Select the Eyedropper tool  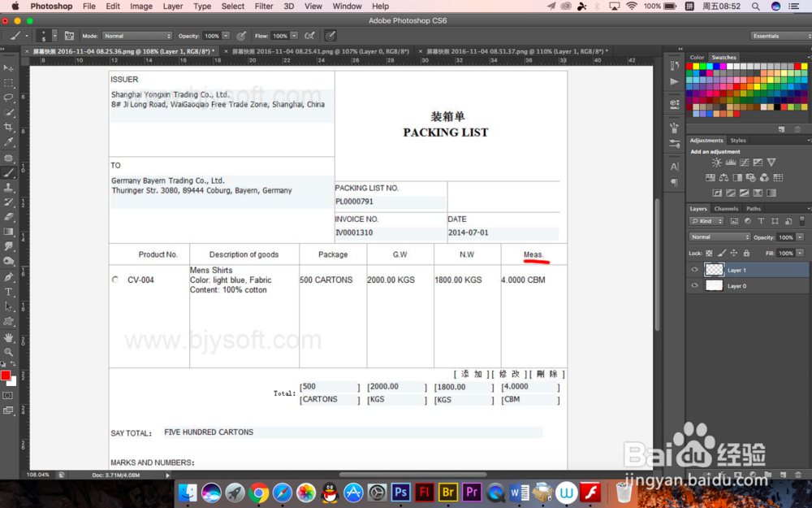point(8,142)
